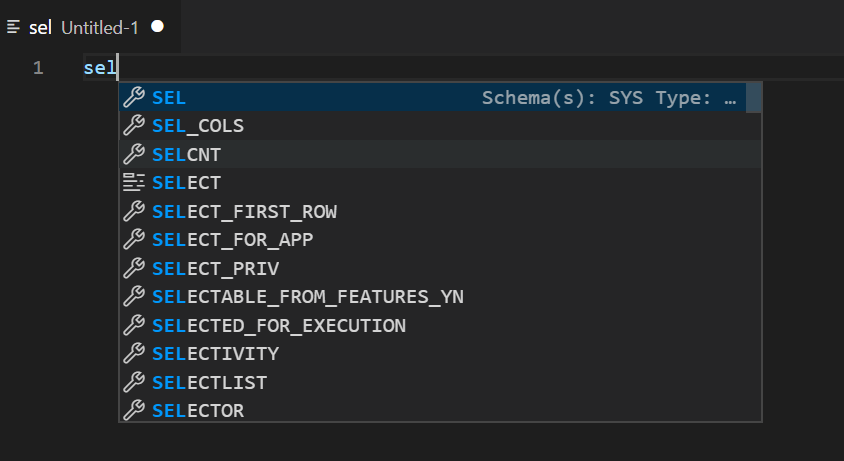
Task: Click the wrench icon beside SELECTIVITY
Action: tap(133, 354)
